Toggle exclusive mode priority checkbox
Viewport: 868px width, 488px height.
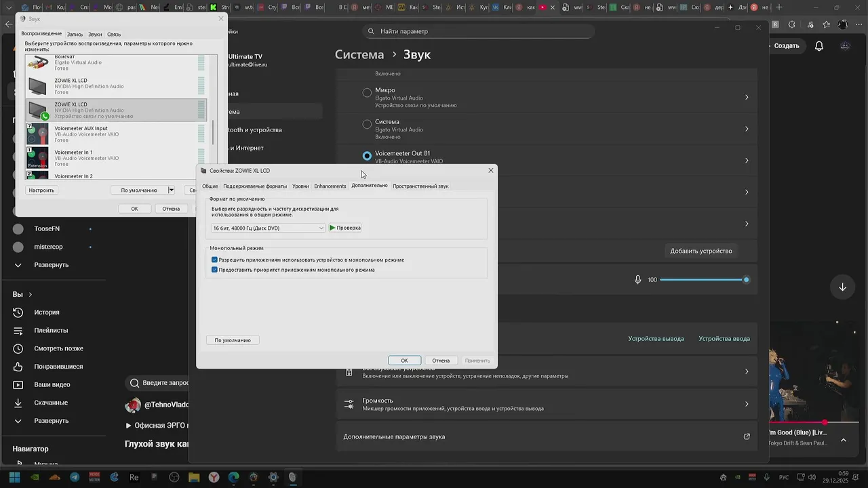pyautogui.click(x=214, y=270)
